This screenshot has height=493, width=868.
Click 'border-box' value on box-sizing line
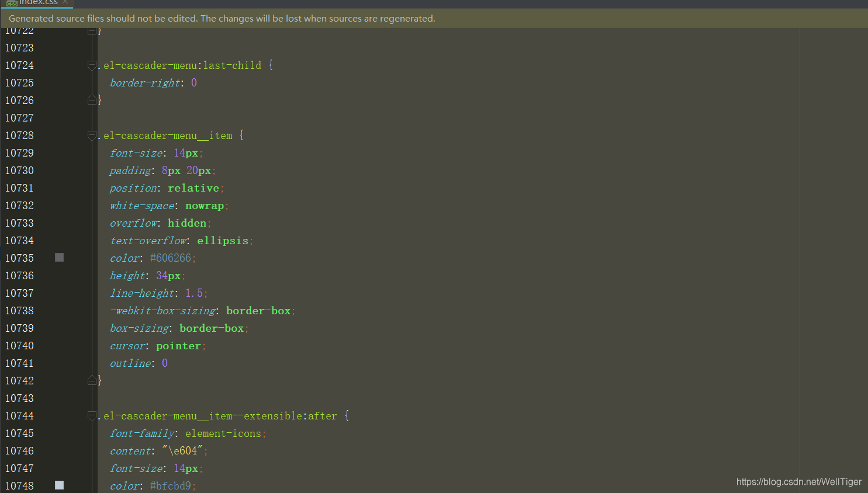212,328
